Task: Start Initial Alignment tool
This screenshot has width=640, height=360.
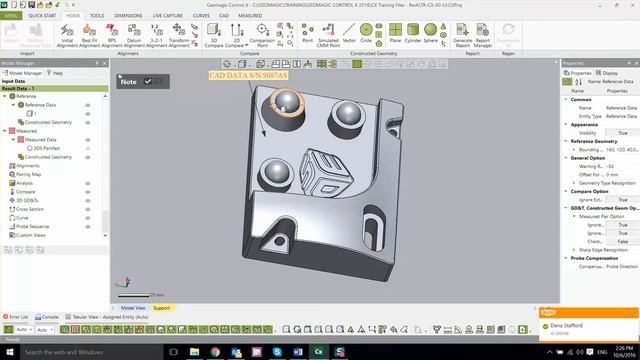Action: pyautogui.click(x=67, y=36)
